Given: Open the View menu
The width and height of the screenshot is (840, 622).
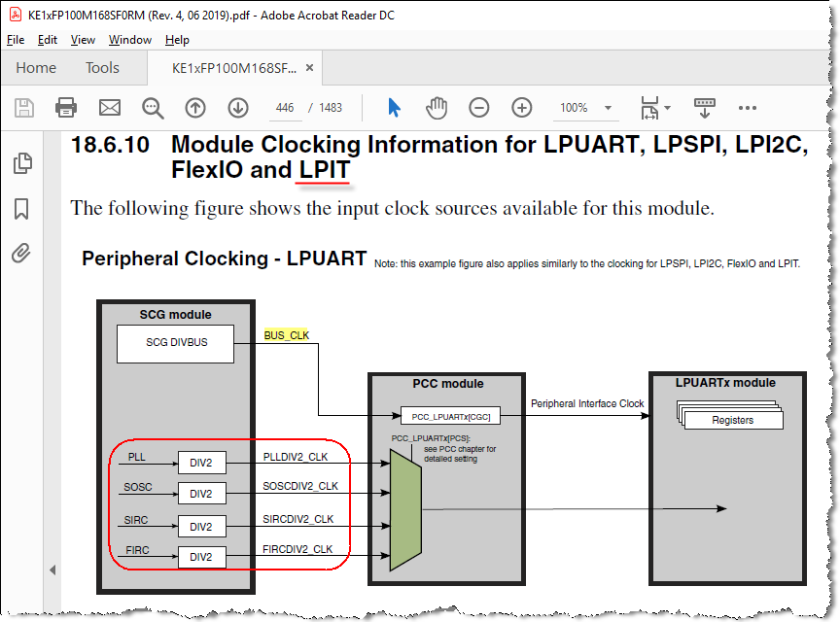Looking at the screenshot, I should pos(83,40).
